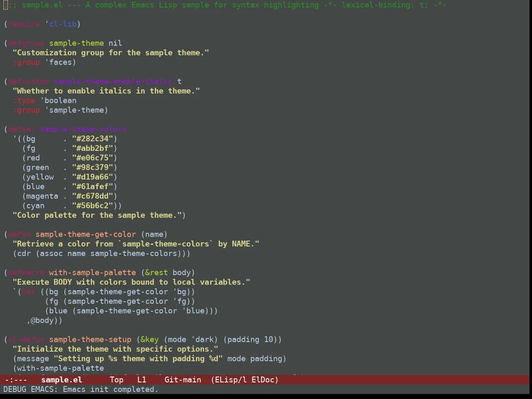Click the "#282c34" bg color string
The image size is (532, 399).
pyautogui.click(x=93, y=139)
